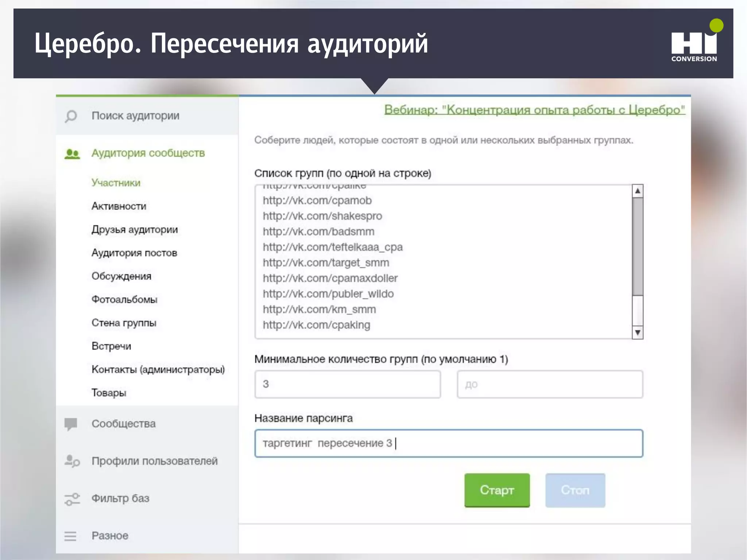Select Товары submenu item

109,393
